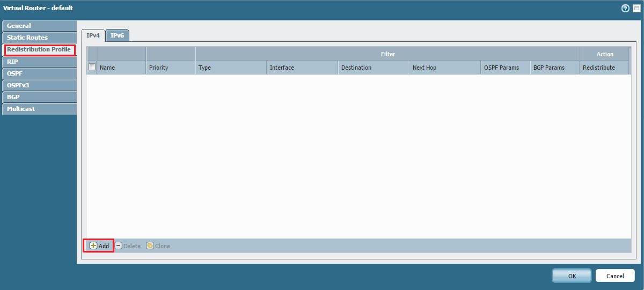The width and height of the screenshot is (644, 290).
Task: Click the Clone button
Action: 158,246
